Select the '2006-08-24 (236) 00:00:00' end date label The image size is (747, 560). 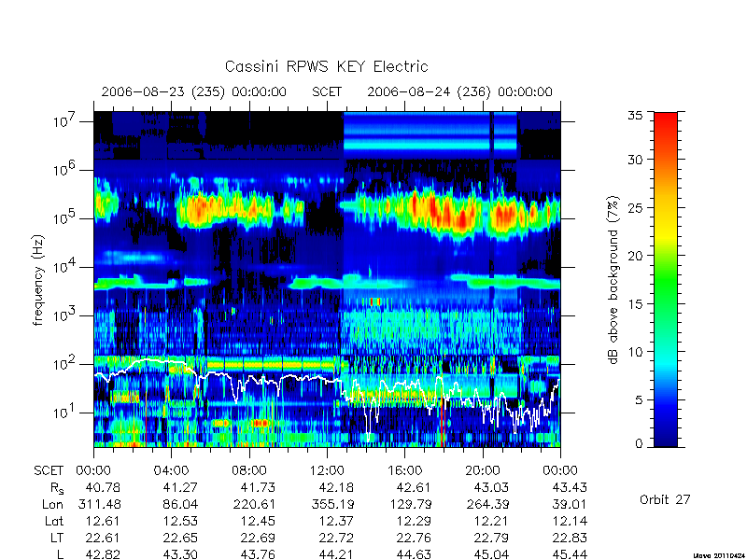pyautogui.click(x=459, y=91)
